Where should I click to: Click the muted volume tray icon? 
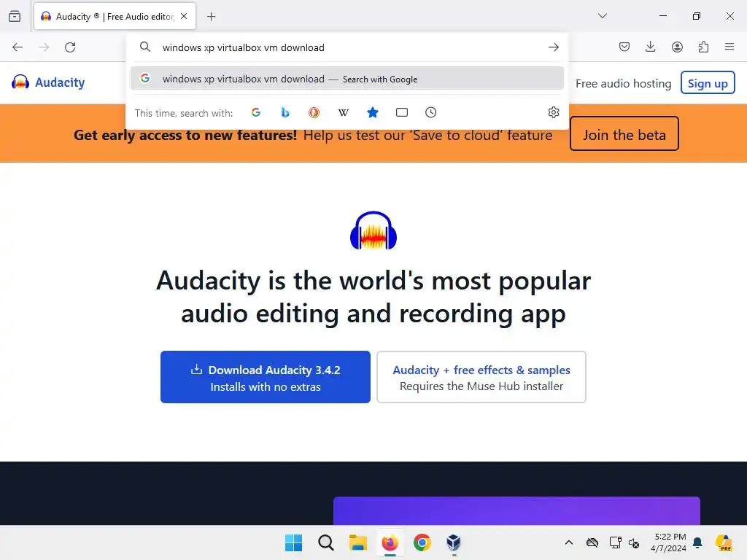tap(634, 542)
